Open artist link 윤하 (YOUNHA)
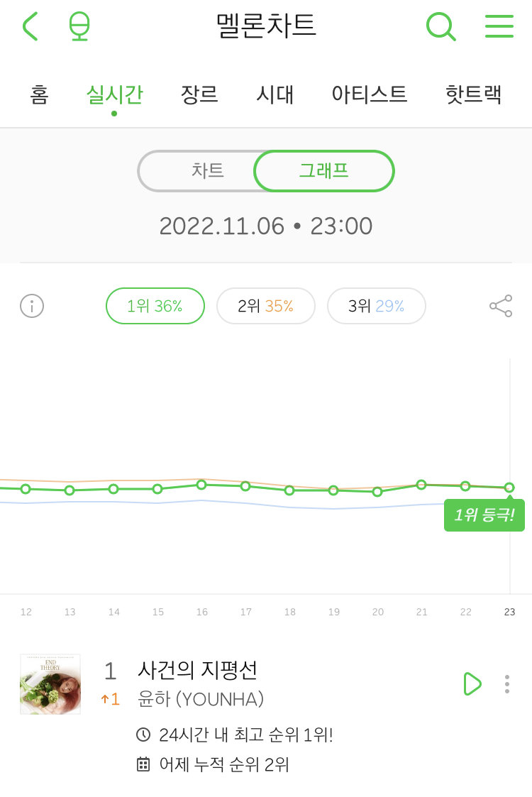The height and width of the screenshot is (797, 532). 200,699
